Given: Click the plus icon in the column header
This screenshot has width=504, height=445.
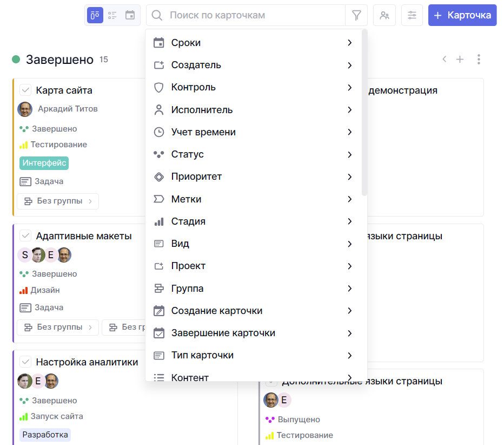Looking at the screenshot, I should [460, 60].
